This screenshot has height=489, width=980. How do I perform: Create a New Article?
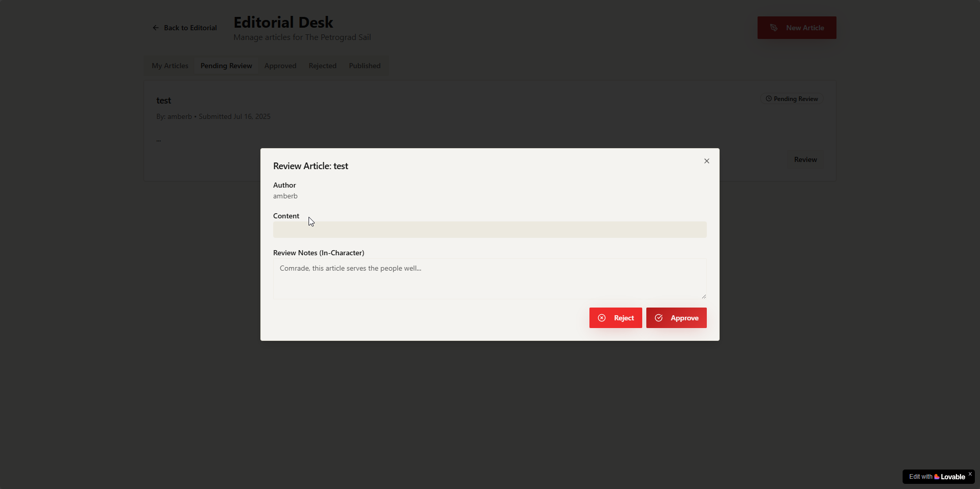coord(797,28)
